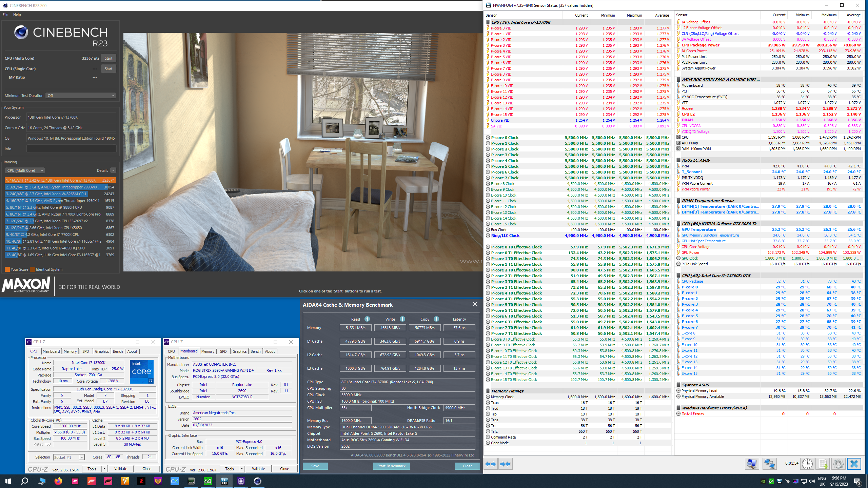Viewport: 868px width, 488px height.
Task: Click AIDA64 Read info icon
Action: point(367,319)
